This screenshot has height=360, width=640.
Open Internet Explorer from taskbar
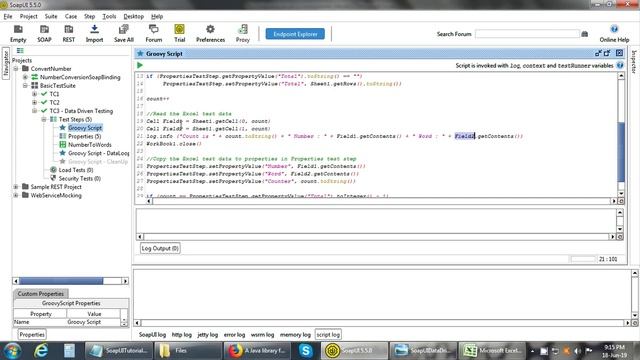pyautogui.click(x=41, y=351)
